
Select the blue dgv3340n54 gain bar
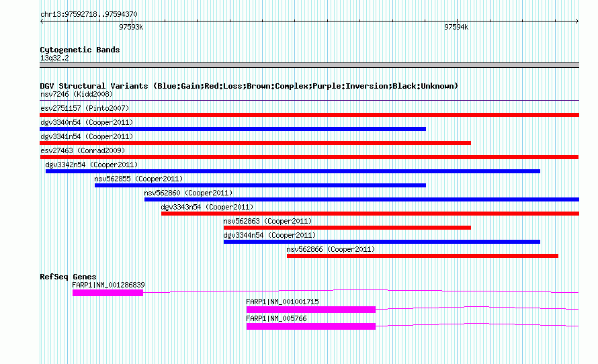(232, 129)
